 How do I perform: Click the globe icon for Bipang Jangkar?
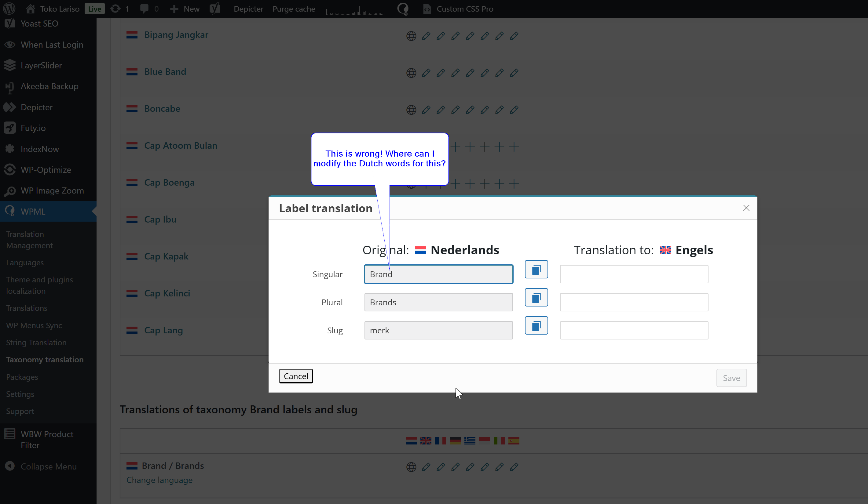coord(411,36)
